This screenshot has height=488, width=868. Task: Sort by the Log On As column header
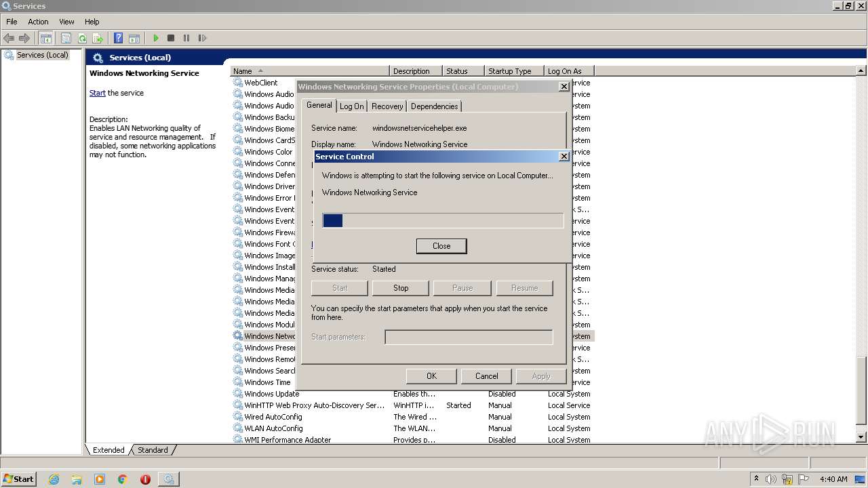(x=569, y=70)
